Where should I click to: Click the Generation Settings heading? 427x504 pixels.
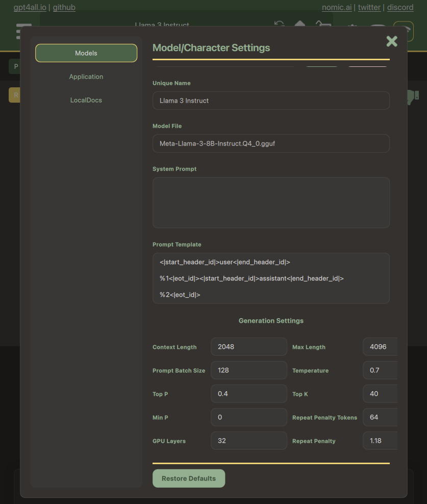pyautogui.click(x=271, y=321)
